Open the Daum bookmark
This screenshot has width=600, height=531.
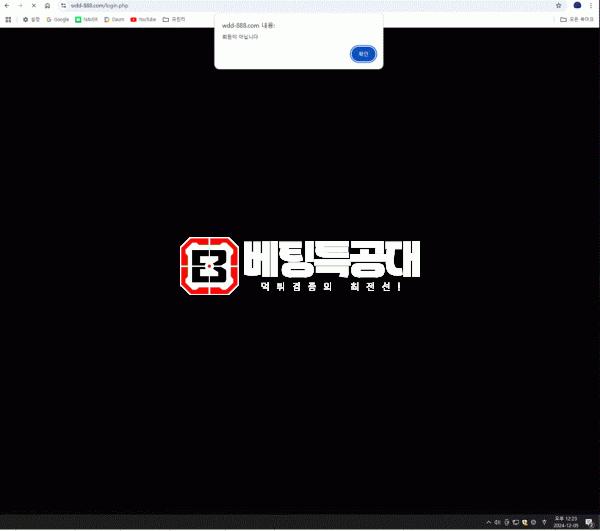click(x=114, y=20)
